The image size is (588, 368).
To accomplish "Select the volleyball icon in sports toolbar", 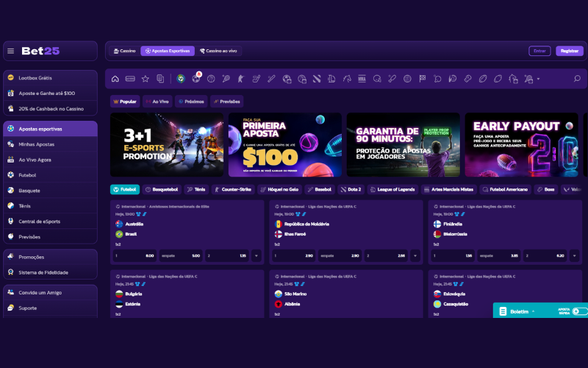I will [407, 79].
